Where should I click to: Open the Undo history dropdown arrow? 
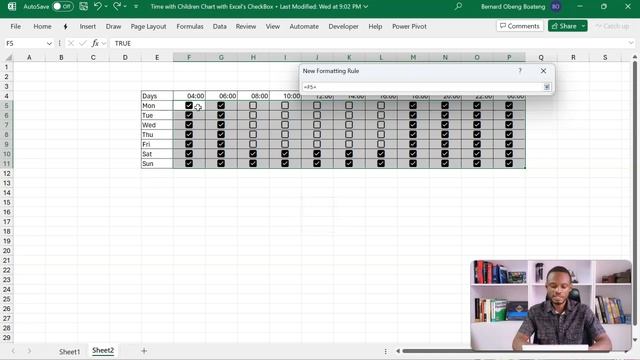tap(106, 7)
